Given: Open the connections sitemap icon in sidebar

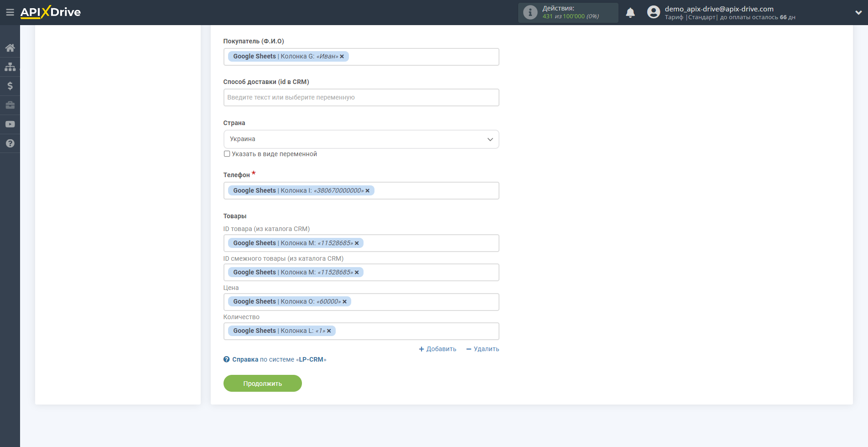Looking at the screenshot, I should (10, 67).
